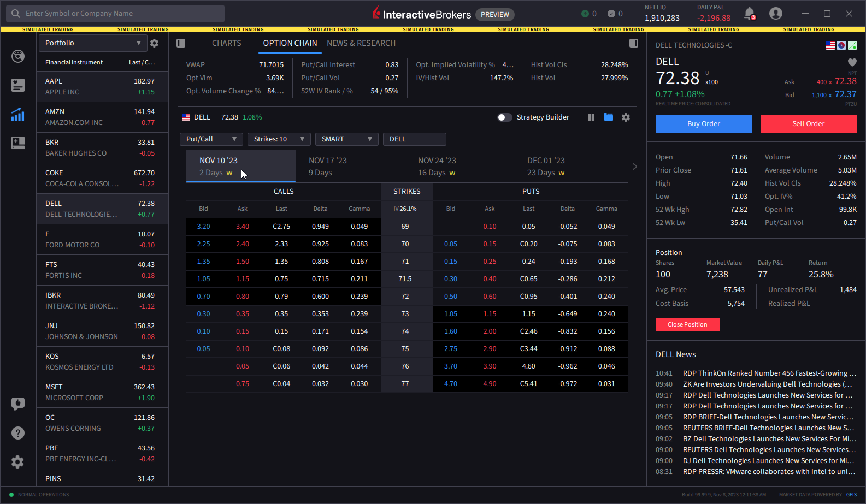Open the help question mark icon
Image resolution: width=866 pixels, height=504 pixels.
(x=18, y=433)
